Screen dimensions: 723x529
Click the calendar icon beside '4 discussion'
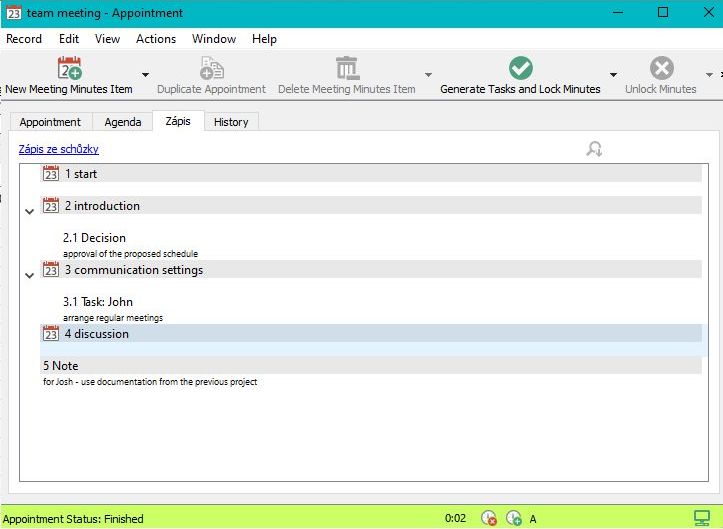point(51,334)
